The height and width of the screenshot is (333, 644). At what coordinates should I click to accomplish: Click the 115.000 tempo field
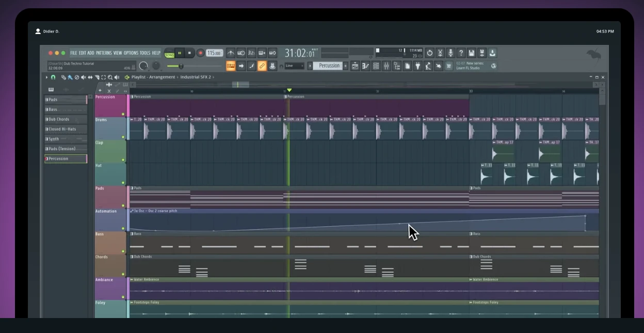pos(214,53)
